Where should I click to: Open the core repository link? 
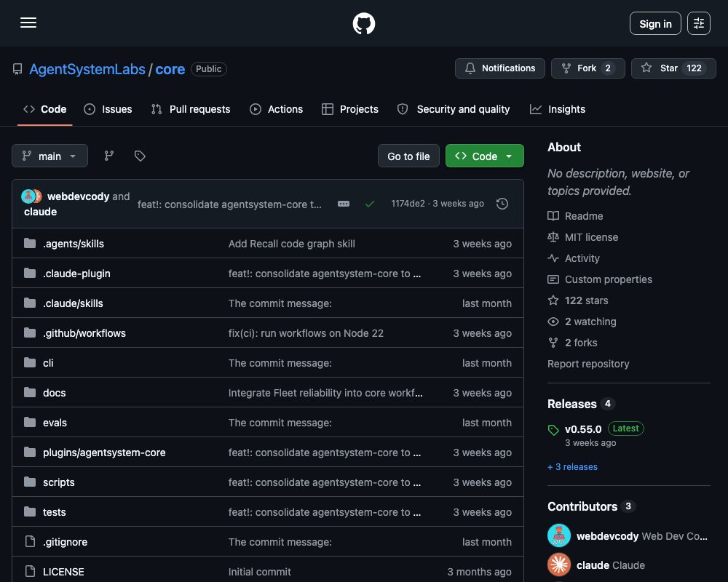[170, 69]
